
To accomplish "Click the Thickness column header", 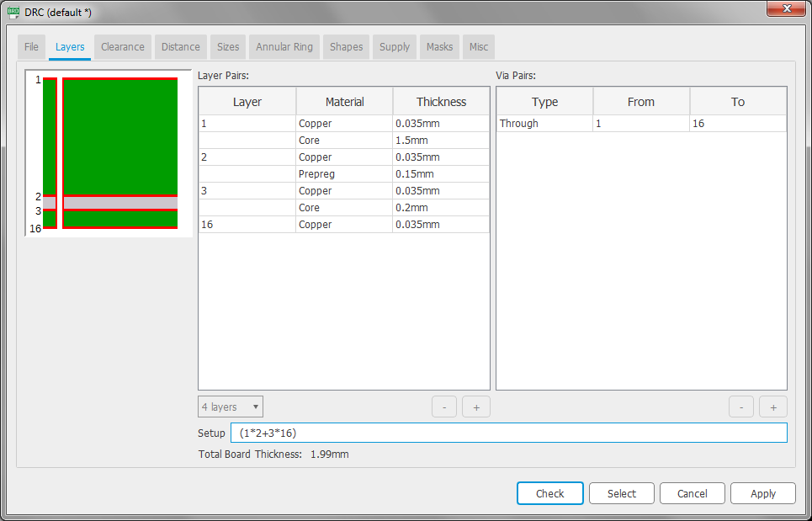I will [x=441, y=102].
